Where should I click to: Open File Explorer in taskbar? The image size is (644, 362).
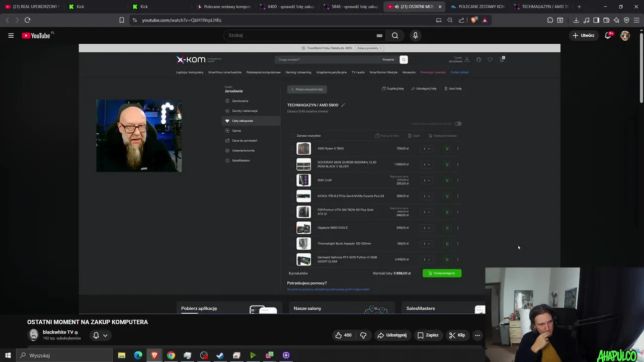point(121,355)
